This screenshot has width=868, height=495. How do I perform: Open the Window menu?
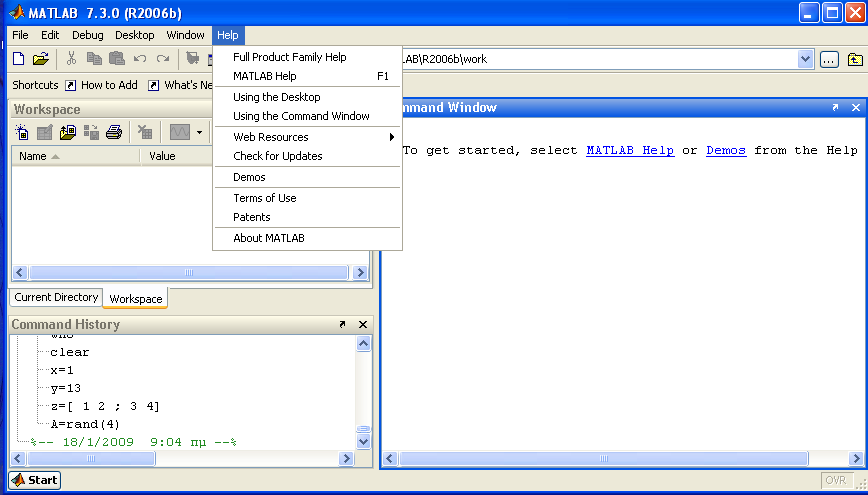click(x=185, y=35)
